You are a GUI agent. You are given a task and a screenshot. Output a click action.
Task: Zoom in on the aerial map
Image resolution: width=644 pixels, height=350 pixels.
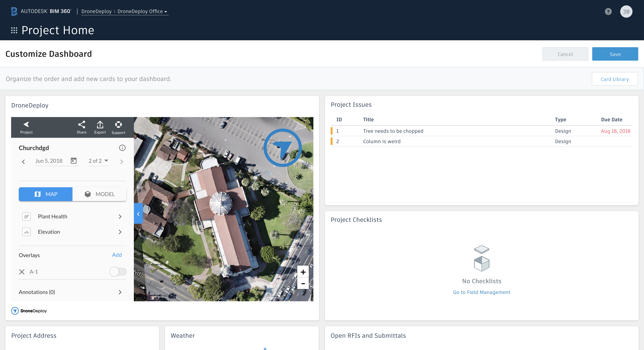[x=303, y=272]
